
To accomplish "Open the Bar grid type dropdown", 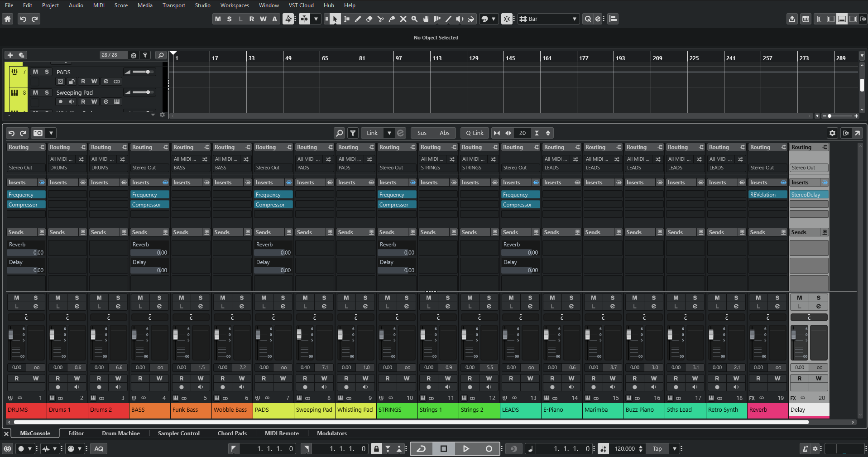I will 574,19.
